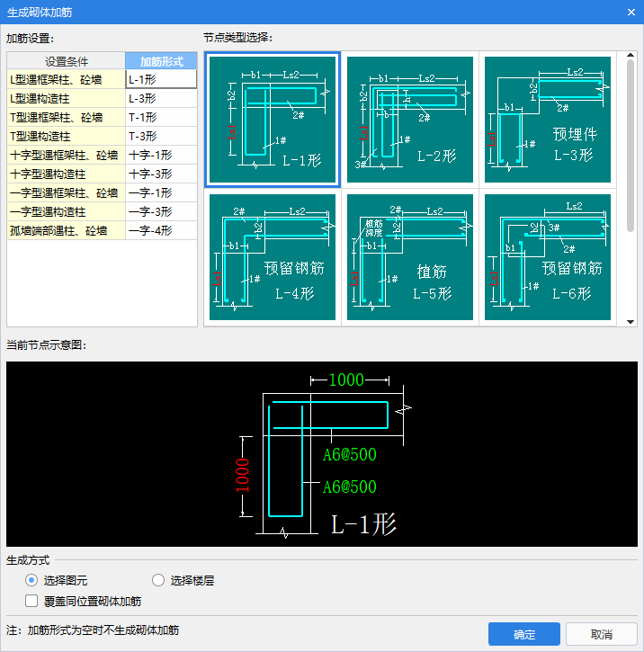The width and height of the screenshot is (644, 652).
Task: Click the lower A6@500 rebar label
Action: 350,487
